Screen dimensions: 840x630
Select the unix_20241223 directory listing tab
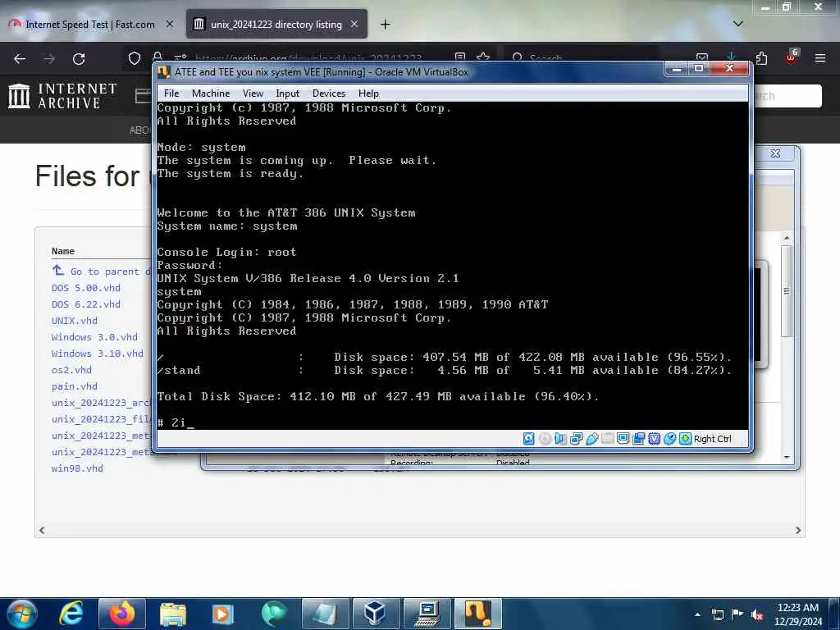click(276, 24)
